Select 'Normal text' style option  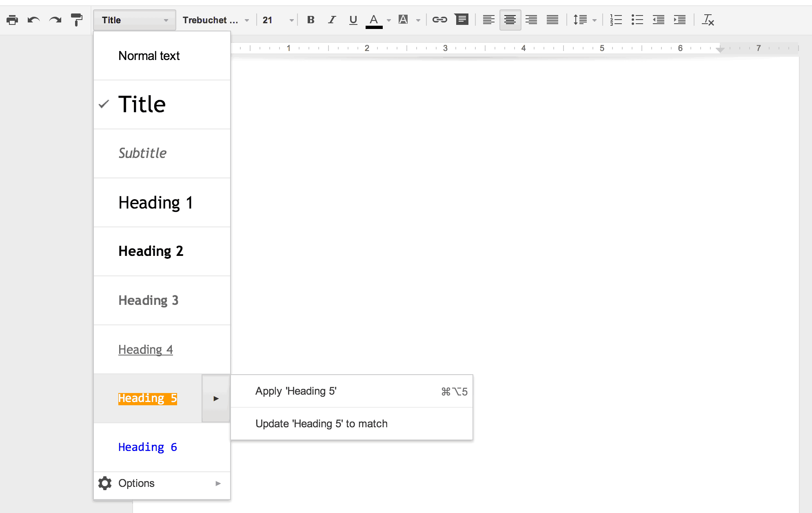(149, 55)
